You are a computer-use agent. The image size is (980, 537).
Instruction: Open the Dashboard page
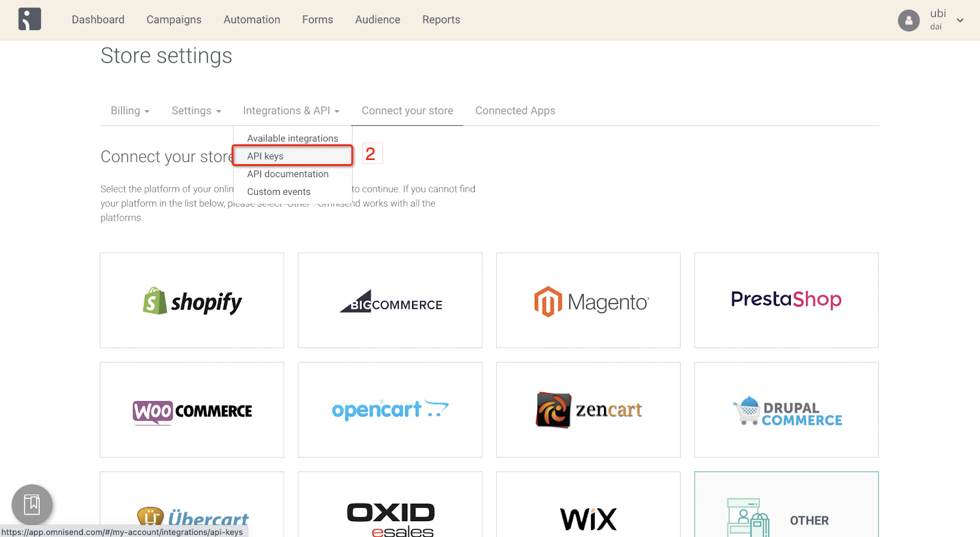[x=98, y=20]
